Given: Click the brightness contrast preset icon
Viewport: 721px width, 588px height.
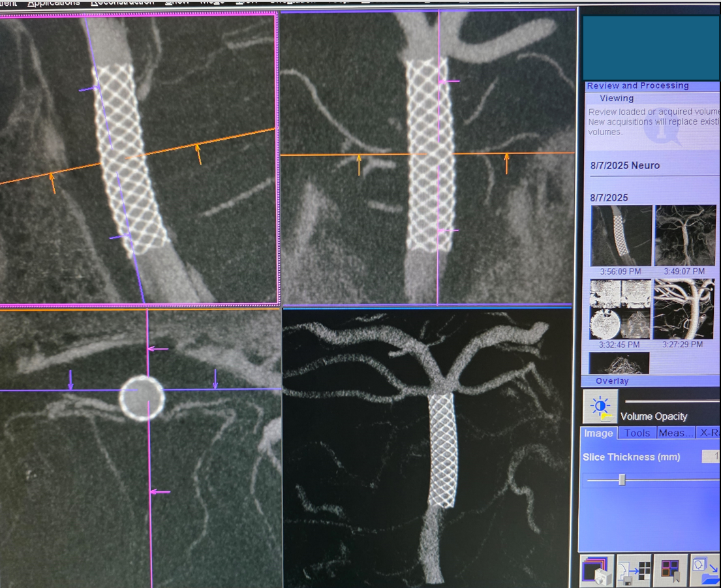Looking at the screenshot, I should (x=600, y=407).
